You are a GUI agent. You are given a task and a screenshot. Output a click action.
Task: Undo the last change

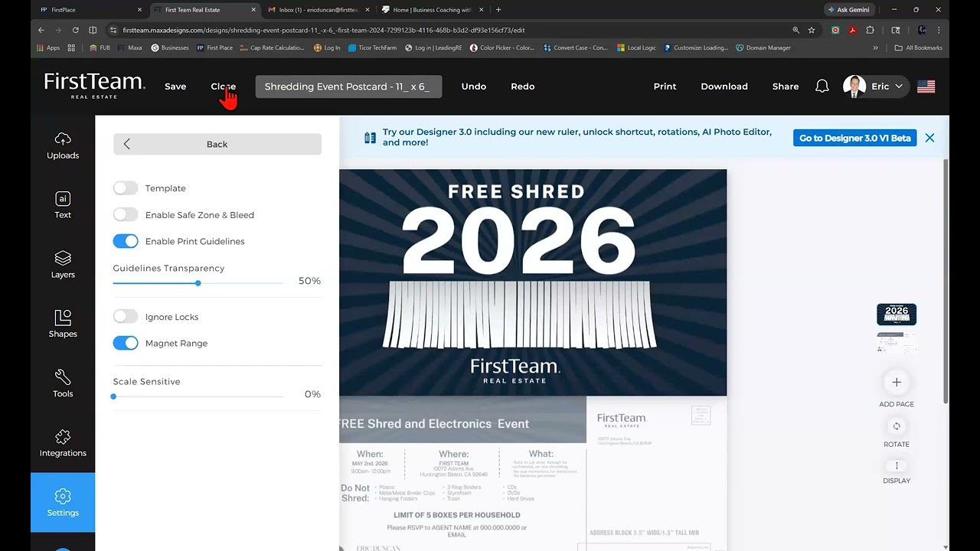point(474,86)
